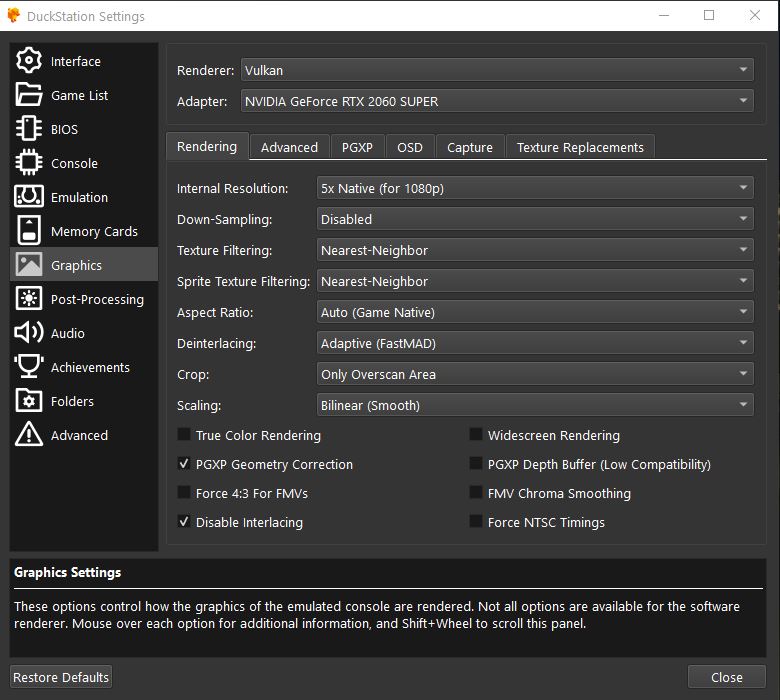780x700 pixels.
Task: Open the Down-Sampling dropdown
Action: 535,219
